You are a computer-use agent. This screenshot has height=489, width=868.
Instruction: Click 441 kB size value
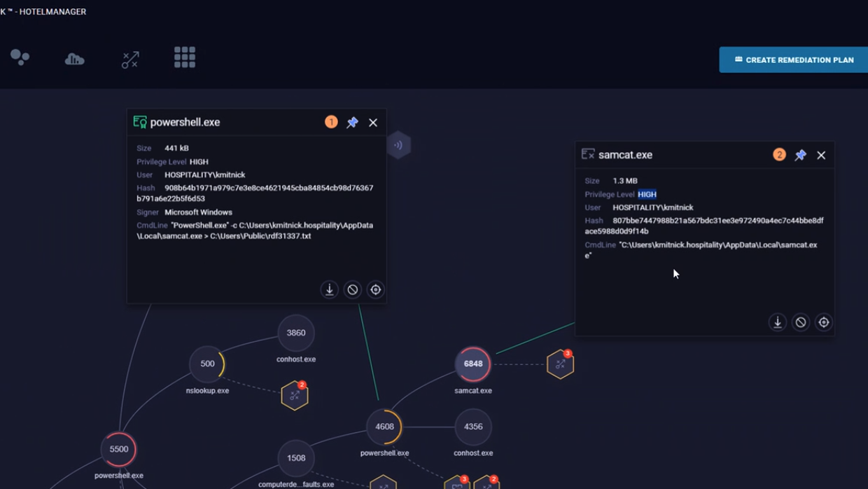point(176,148)
